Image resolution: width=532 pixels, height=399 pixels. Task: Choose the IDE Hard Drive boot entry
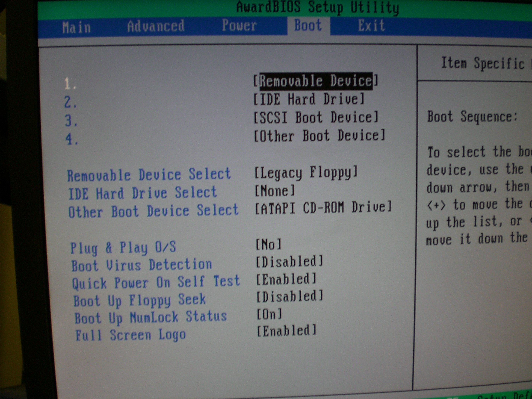(x=309, y=99)
